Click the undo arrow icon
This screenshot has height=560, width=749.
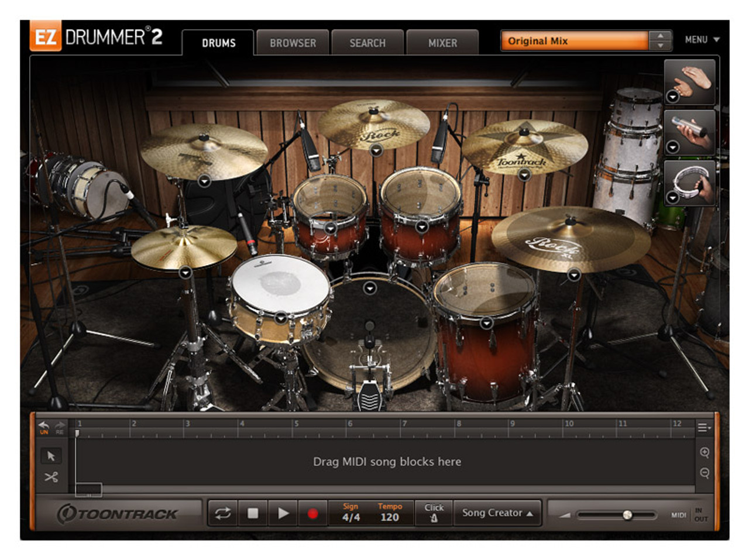click(x=44, y=427)
